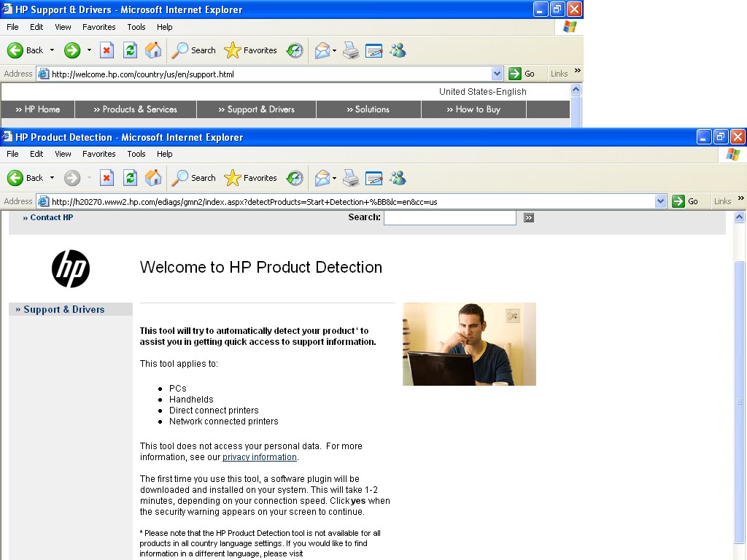Click the Search input field on HP page
The image size is (747, 560).
click(449, 217)
